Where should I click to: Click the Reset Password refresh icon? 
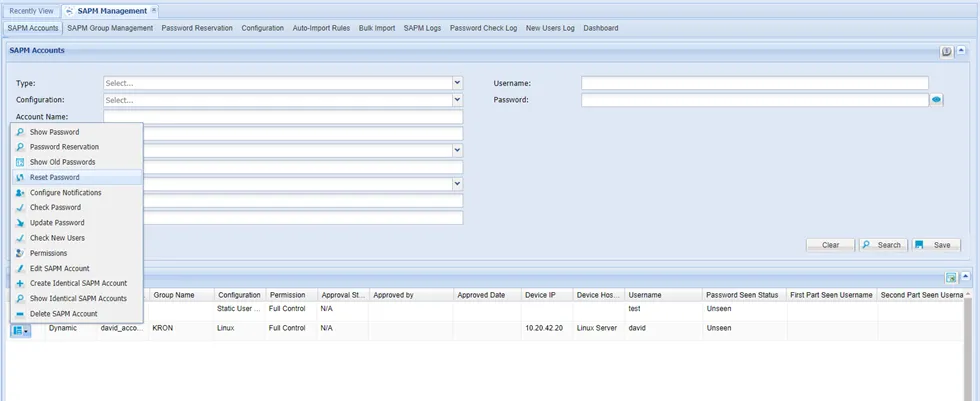[x=20, y=177]
